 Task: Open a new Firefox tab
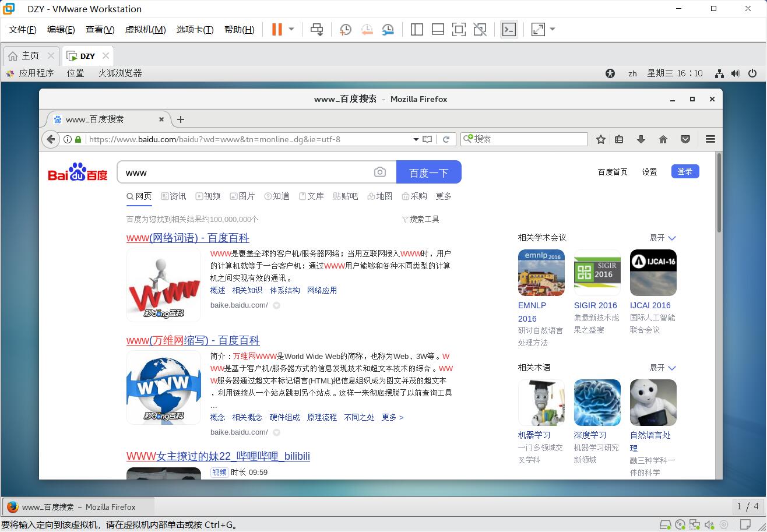pyautogui.click(x=181, y=119)
